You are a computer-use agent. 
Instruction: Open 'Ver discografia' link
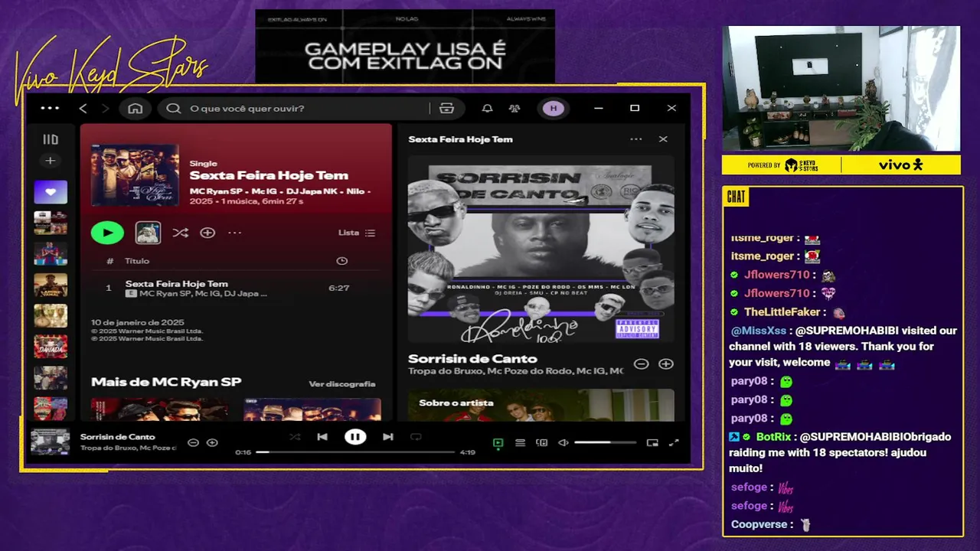coord(342,384)
